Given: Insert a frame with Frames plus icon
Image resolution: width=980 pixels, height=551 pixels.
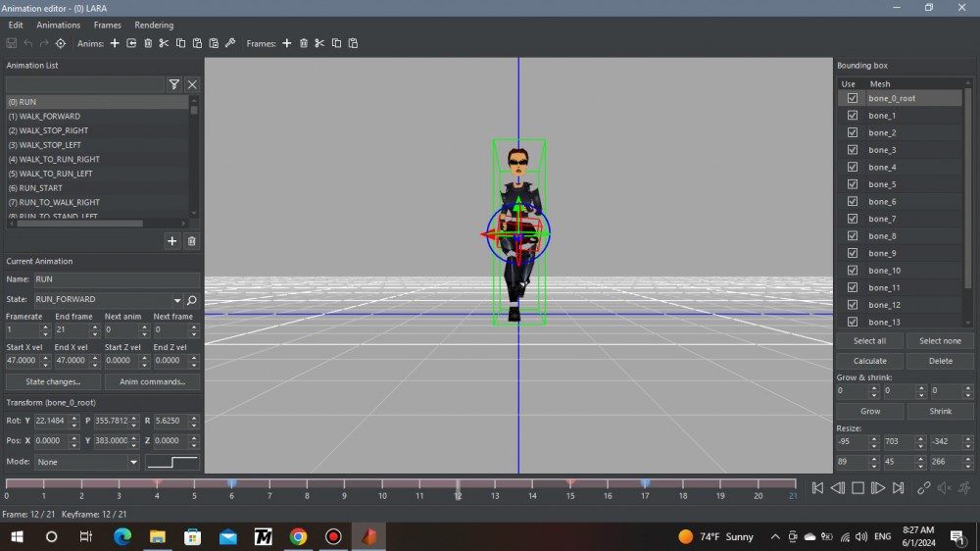Looking at the screenshot, I should [287, 43].
